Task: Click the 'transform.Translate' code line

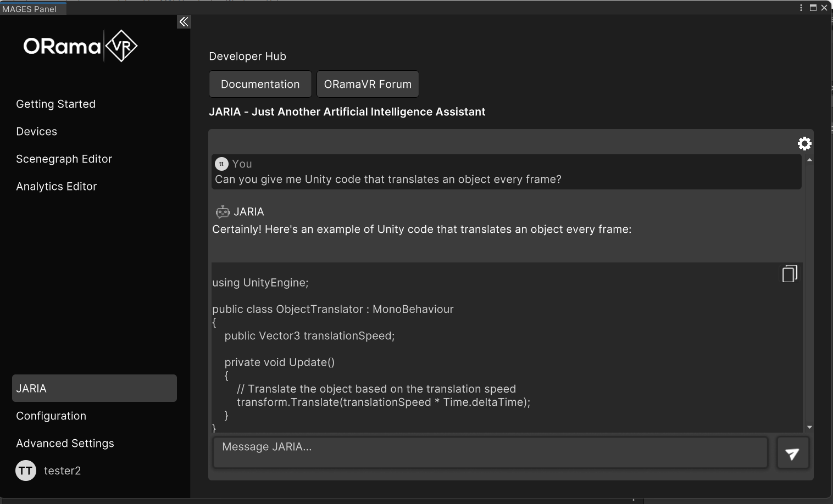Action: tap(384, 402)
